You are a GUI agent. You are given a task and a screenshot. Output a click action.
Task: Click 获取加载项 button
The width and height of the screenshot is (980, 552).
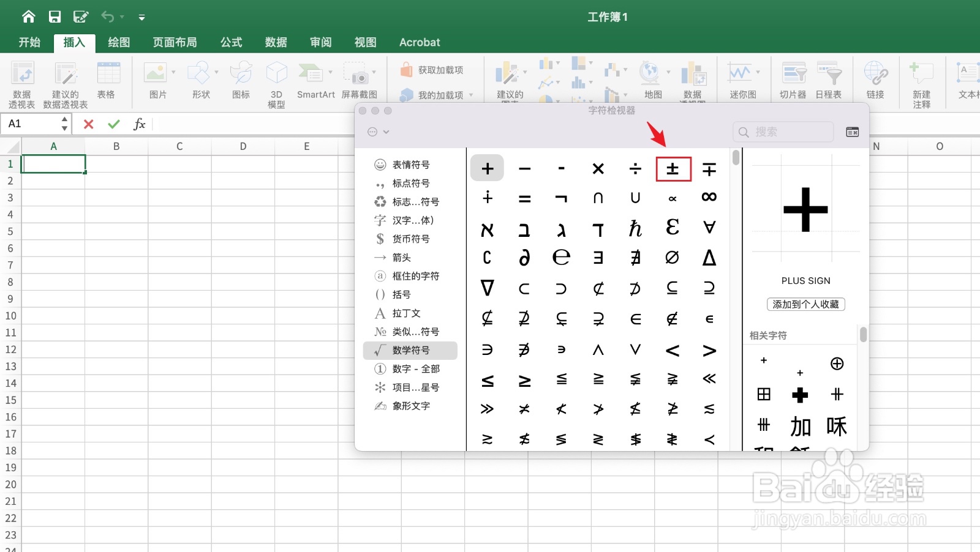(x=432, y=70)
